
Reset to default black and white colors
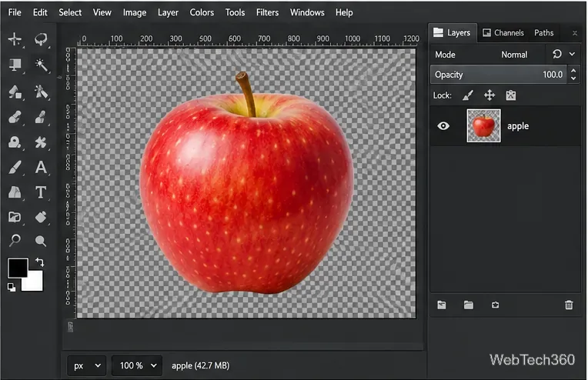point(12,288)
